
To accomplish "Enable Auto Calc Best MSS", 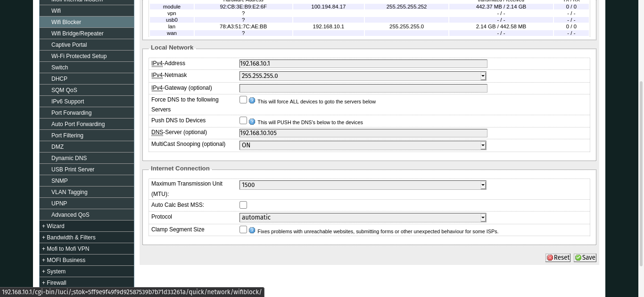I will [243, 205].
